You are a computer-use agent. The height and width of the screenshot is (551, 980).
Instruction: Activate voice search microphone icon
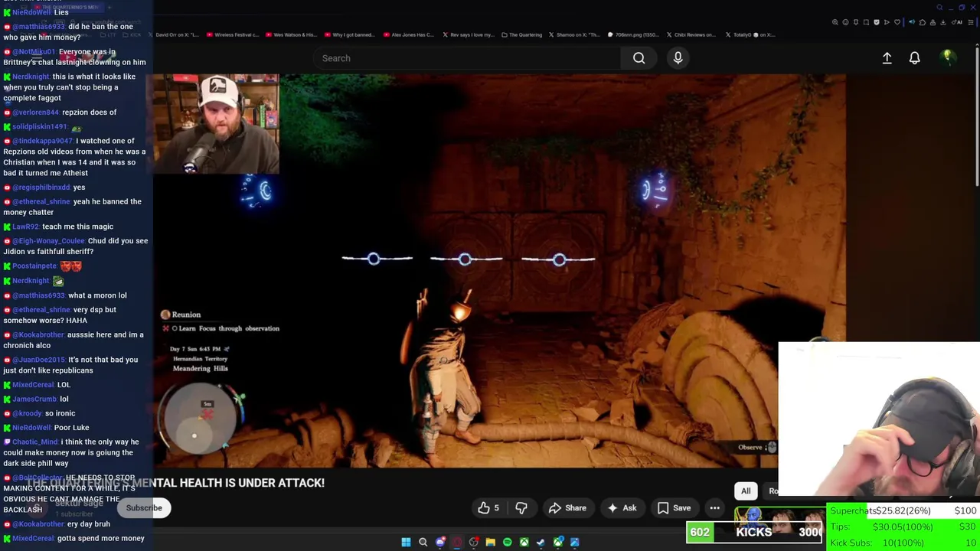point(678,58)
